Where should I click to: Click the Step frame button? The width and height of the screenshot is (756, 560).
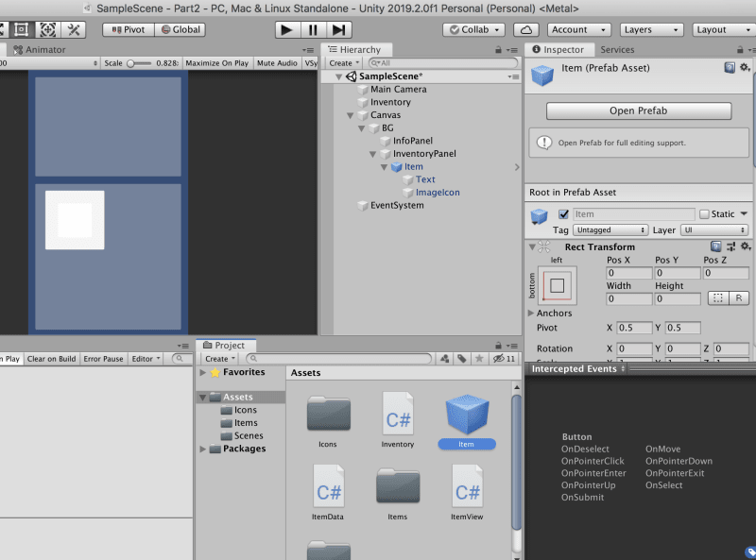339,30
